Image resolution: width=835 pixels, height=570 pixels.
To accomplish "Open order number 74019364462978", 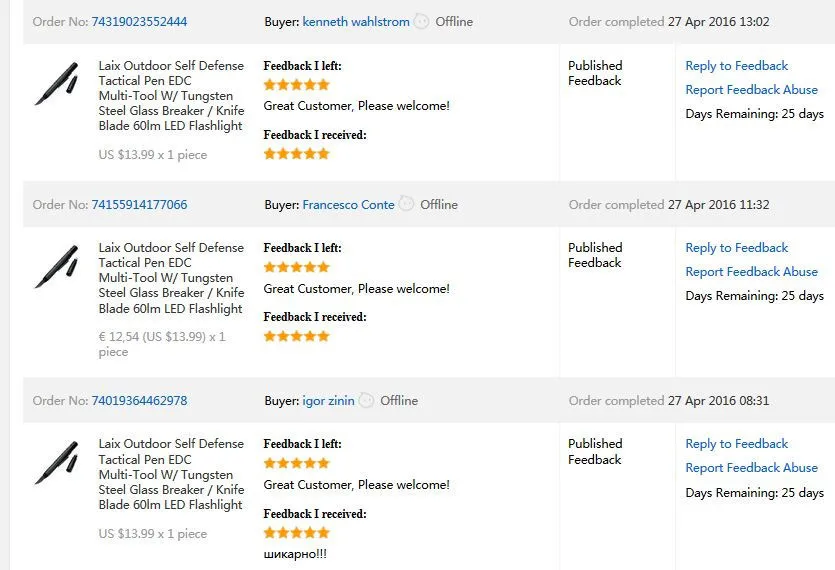I will tap(139, 401).
